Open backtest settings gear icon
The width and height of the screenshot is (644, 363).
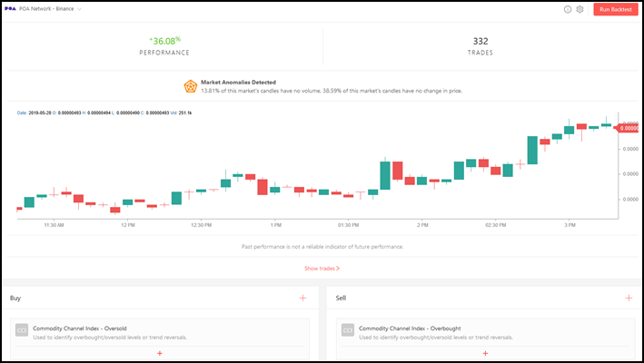pyautogui.click(x=580, y=9)
